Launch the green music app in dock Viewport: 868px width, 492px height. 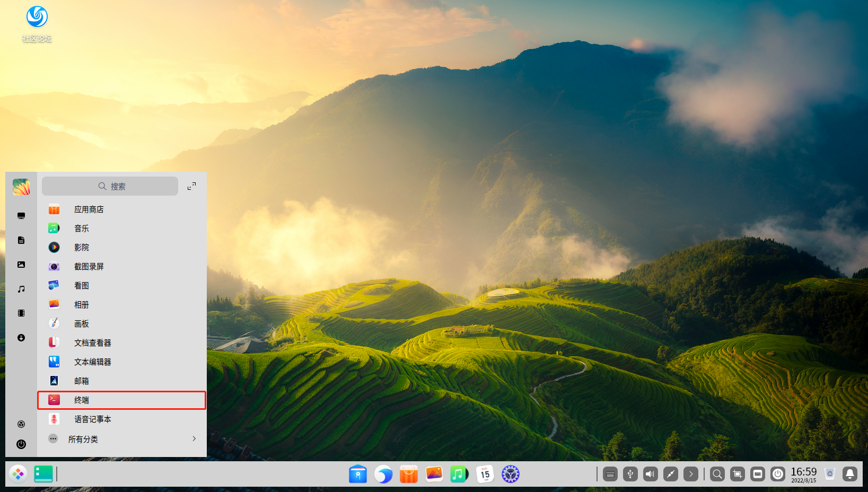(x=460, y=474)
